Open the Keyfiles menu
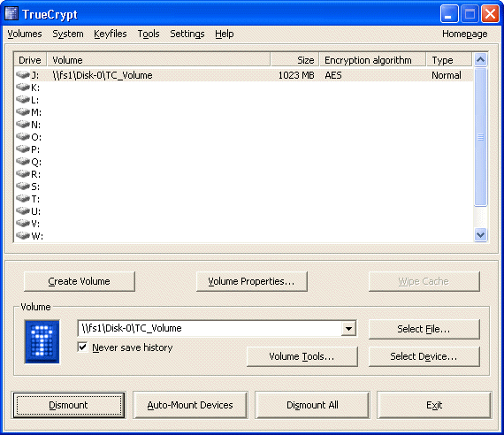The height and width of the screenshot is (435, 504). point(111,34)
